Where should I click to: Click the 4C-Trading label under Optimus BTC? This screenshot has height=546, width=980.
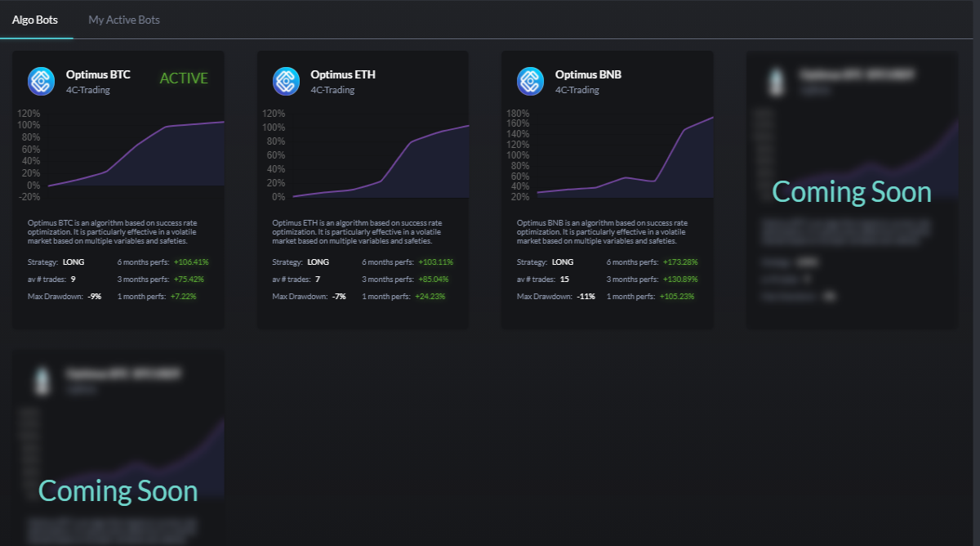(88, 90)
